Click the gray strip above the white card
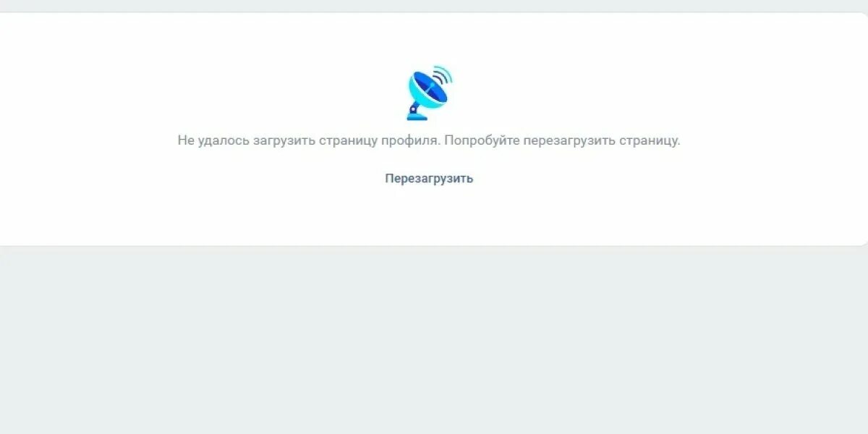Viewport: 868px width, 434px height. click(434, 6)
